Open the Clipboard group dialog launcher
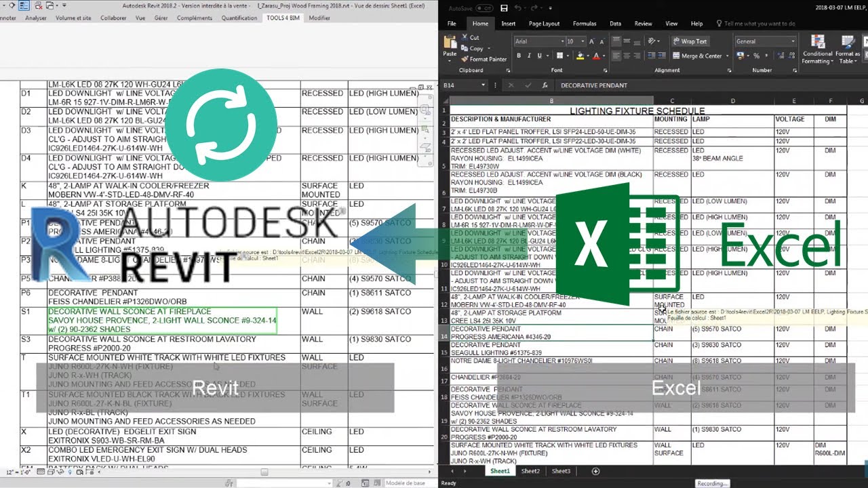Viewport: 868px width, 488px height. (x=509, y=70)
